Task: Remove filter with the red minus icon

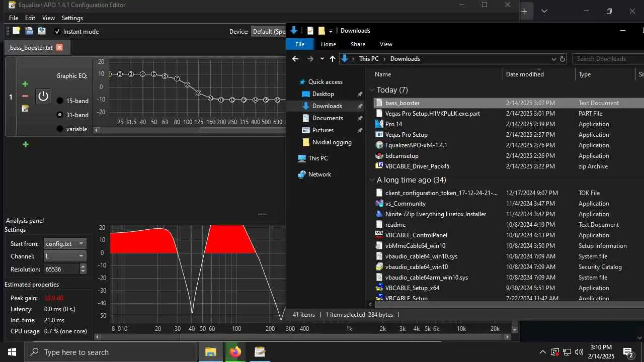Action: tap(25, 96)
